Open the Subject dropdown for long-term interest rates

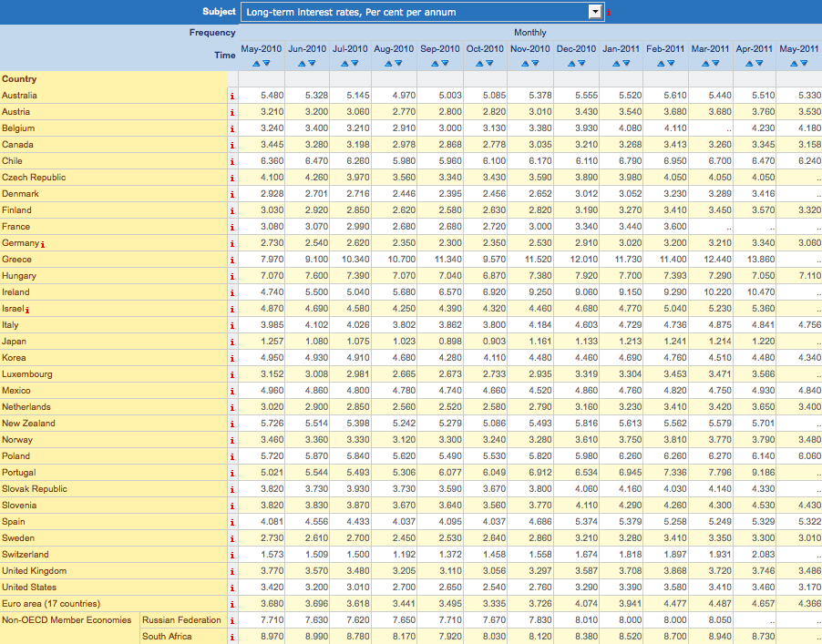pyautogui.click(x=595, y=12)
